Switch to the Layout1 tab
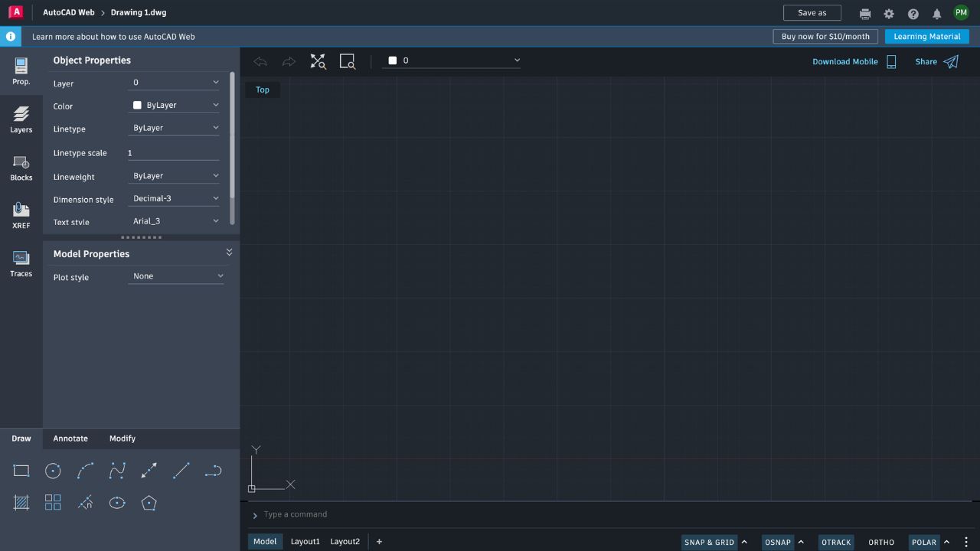The height and width of the screenshot is (551, 980). pyautogui.click(x=305, y=541)
